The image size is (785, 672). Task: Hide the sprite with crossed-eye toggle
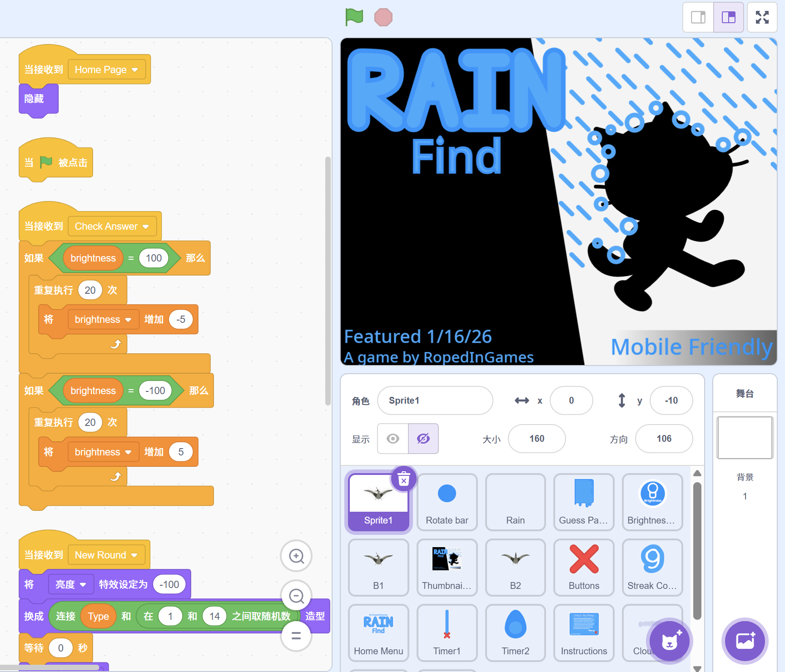click(x=423, y=439)
